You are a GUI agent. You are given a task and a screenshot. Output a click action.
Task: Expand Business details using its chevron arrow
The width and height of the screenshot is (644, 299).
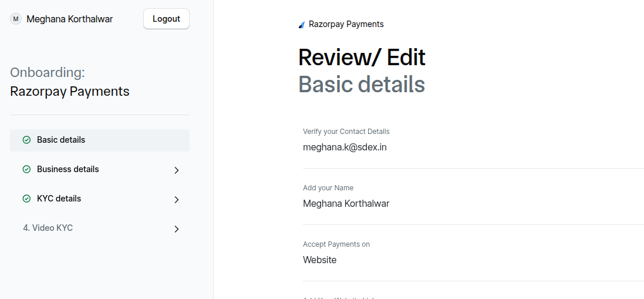(x=177, y=170)
